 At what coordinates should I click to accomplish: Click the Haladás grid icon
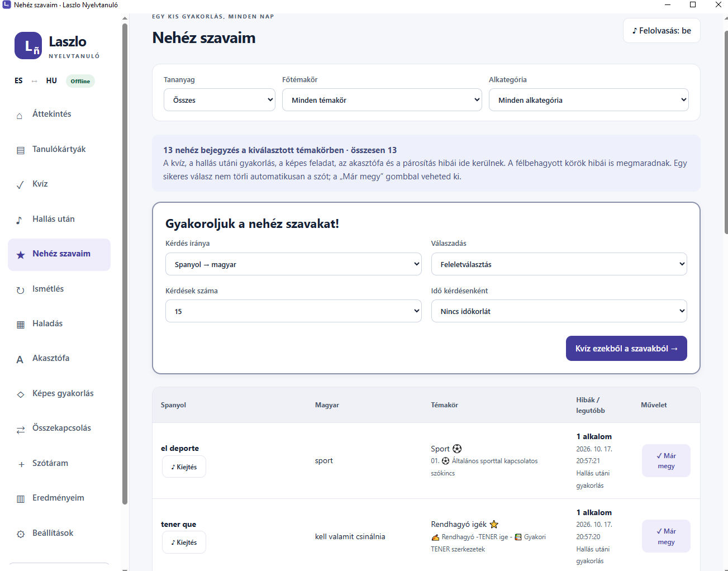[21, 325]
